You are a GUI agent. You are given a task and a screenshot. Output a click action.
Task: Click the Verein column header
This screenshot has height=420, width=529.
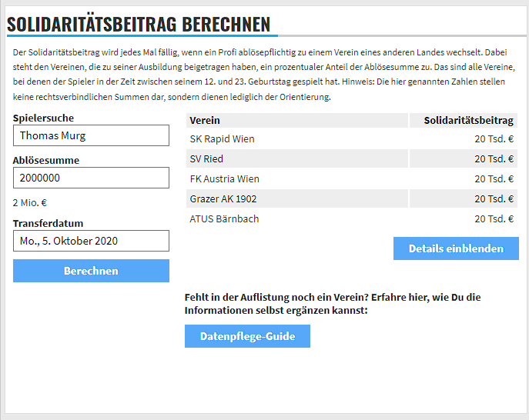click(x=205, y=121)
